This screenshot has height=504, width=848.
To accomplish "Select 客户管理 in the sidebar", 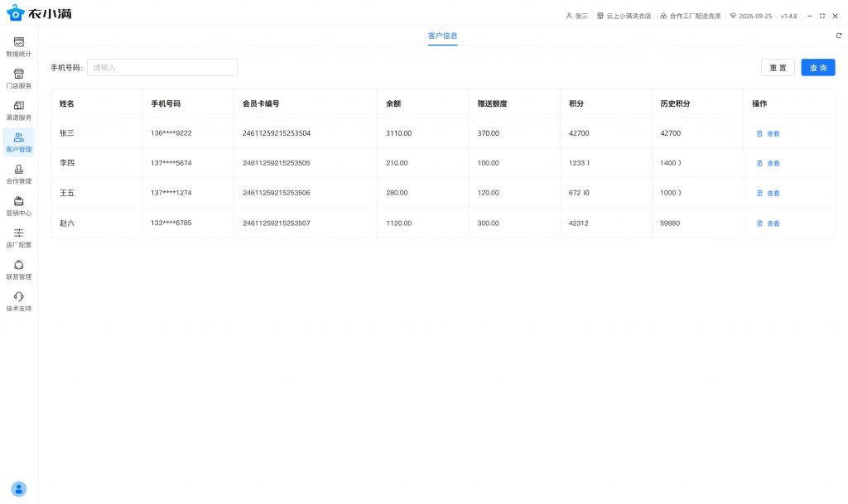I will point(18,142).
